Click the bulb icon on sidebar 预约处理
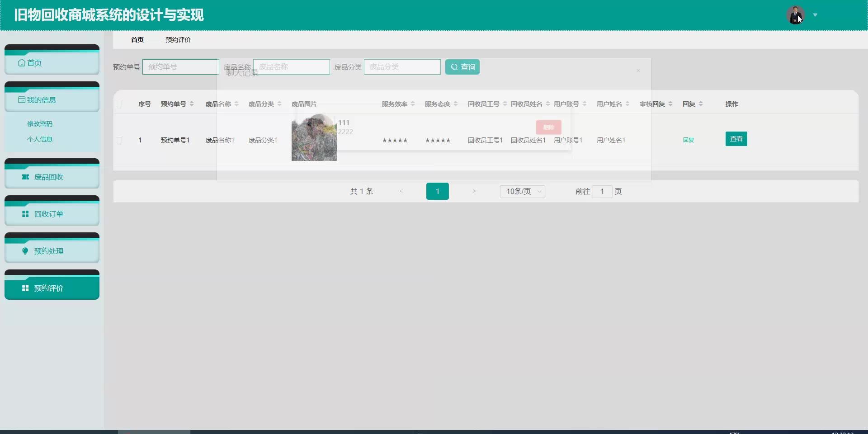868x434 pixels. tap(25, 251)
